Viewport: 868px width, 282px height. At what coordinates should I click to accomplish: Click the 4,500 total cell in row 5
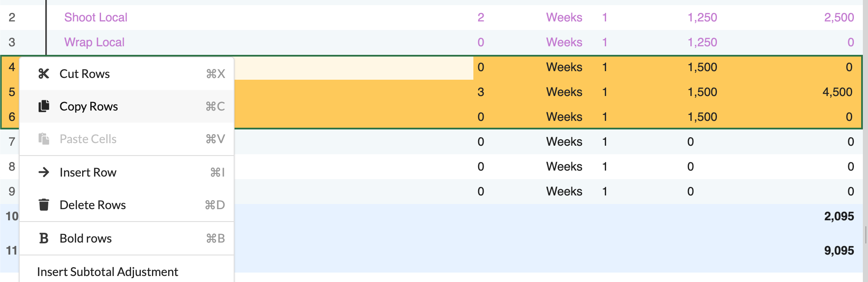[x=837, y=92]
